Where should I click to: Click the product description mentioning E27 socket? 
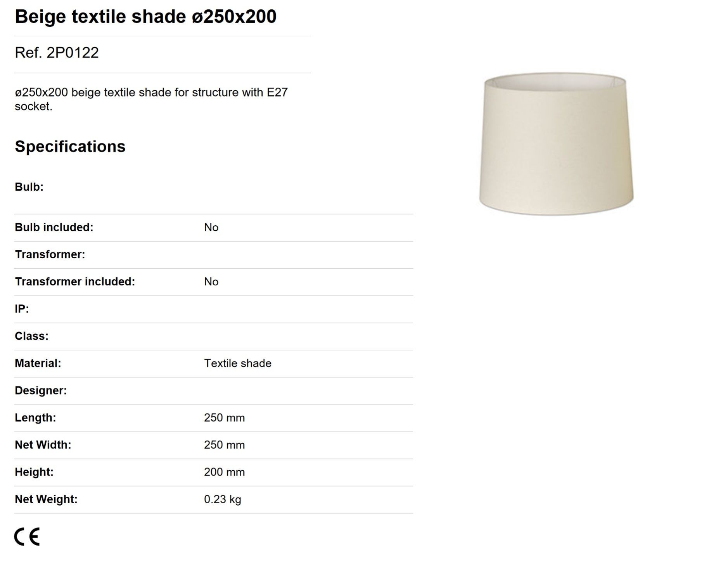(x=151, y=99)
